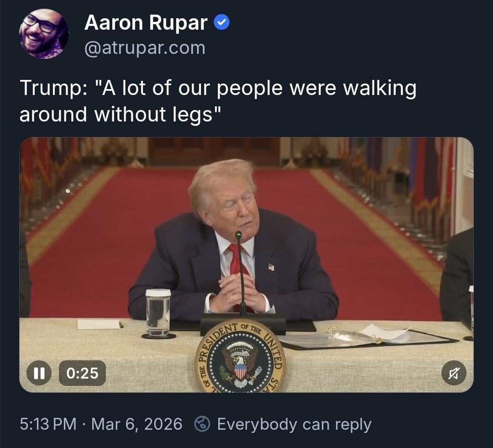
Task: Click the 0:25 time remaining indicator
Action: 82,373
